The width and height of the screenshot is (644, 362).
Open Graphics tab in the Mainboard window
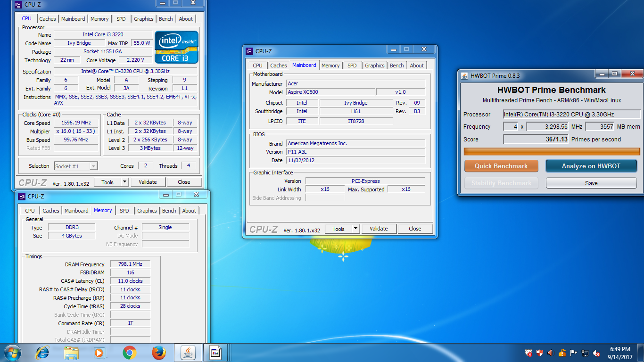[375, 66]
